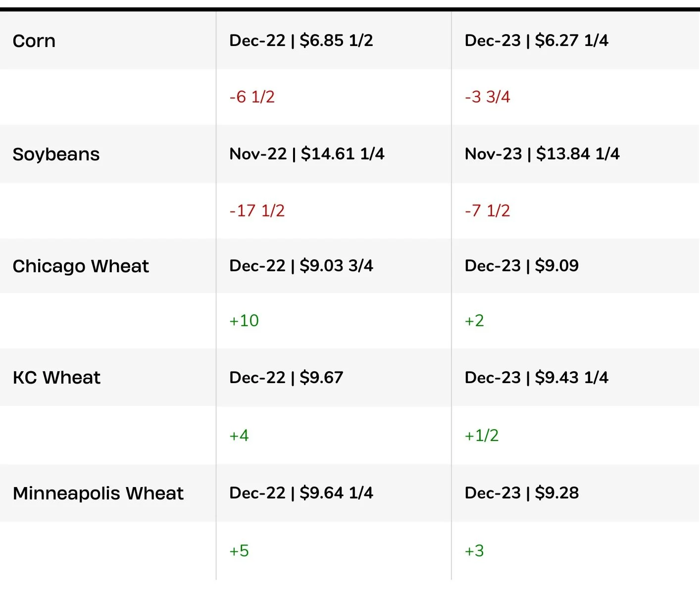Select Chicago Wheat change +10
Image resolution: width=700 pixels, height=594 pixels.
tap(244, 321)
